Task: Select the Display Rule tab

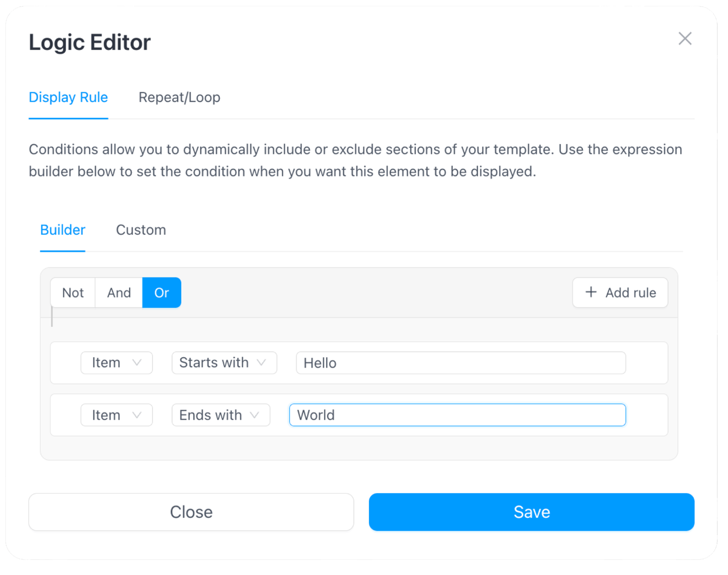Action: pyautogui.click(x=68, y=97)
